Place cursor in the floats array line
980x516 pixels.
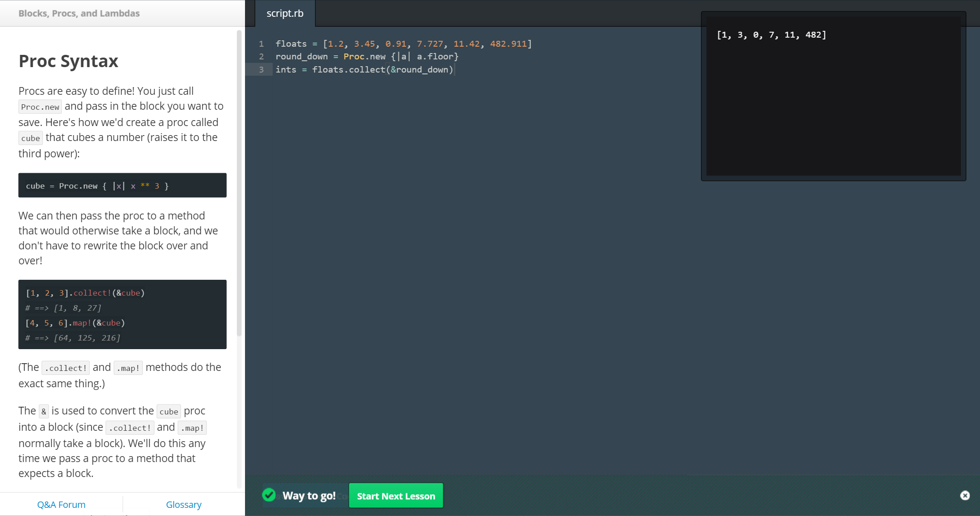tap(403, 44)
